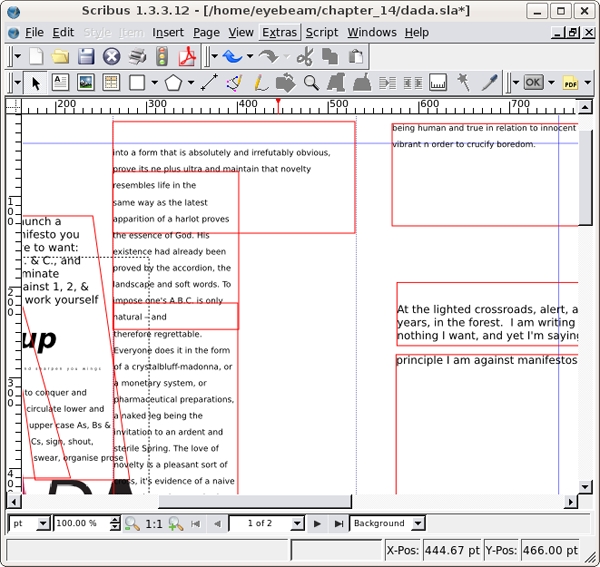Viewport: 600px width, 567px height.
Task: Click the Print document icon
Action: pos(136,57)
